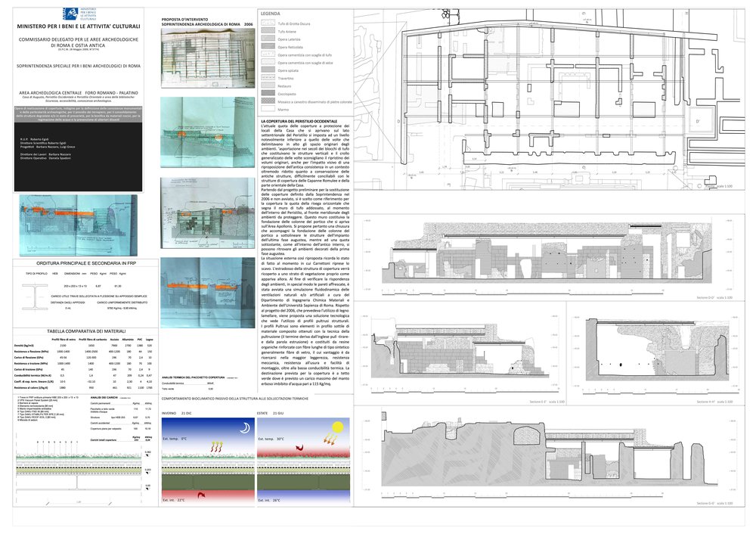Click 'Ext. int. 26°C' in summer diagram
The height and width of the screenshot is (534, 756).
click(269, 500)
